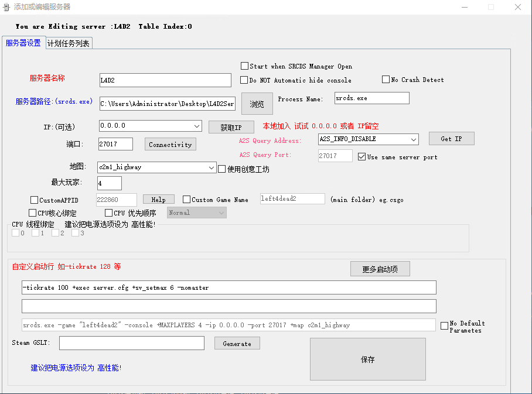
Task: Enable Start when SRCDS Manager Open
Action: (245, 66)
